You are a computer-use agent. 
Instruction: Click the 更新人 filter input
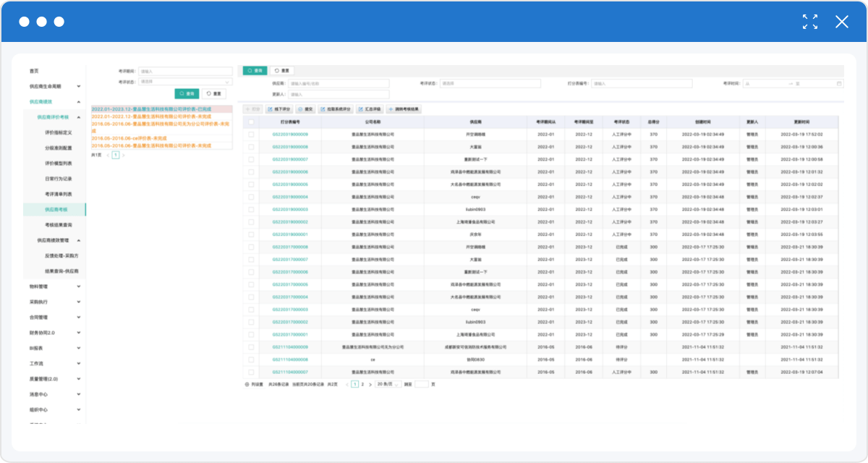[x=339, y=95]
